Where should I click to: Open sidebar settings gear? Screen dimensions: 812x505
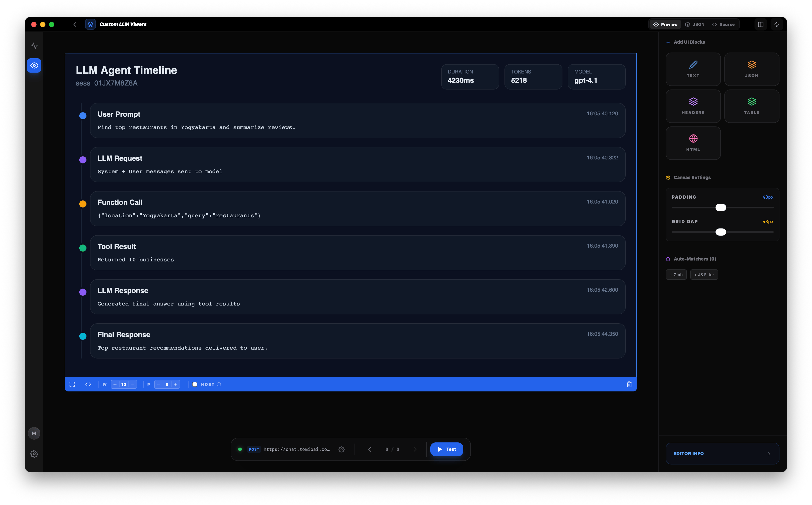tap(34, 454)
